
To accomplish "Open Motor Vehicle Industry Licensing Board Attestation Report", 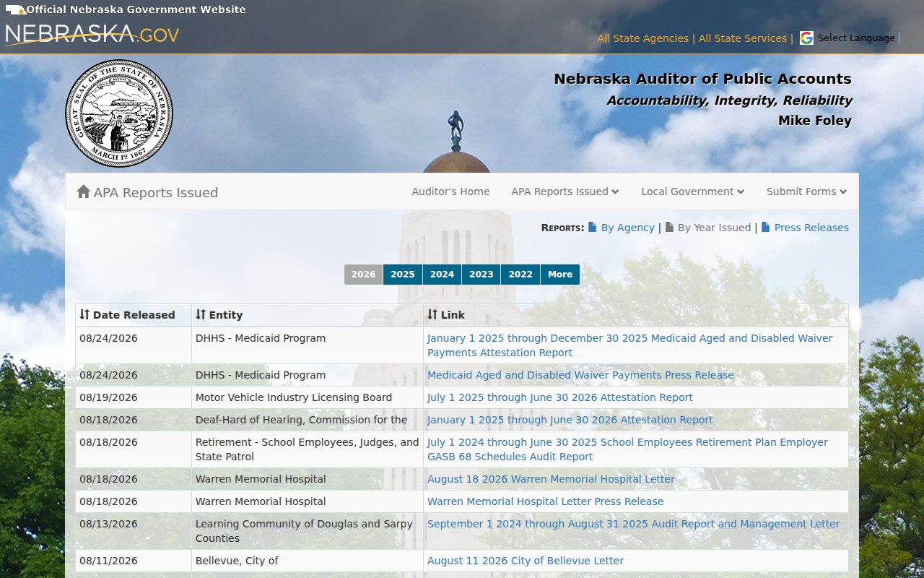I will [x=560, y=397].
